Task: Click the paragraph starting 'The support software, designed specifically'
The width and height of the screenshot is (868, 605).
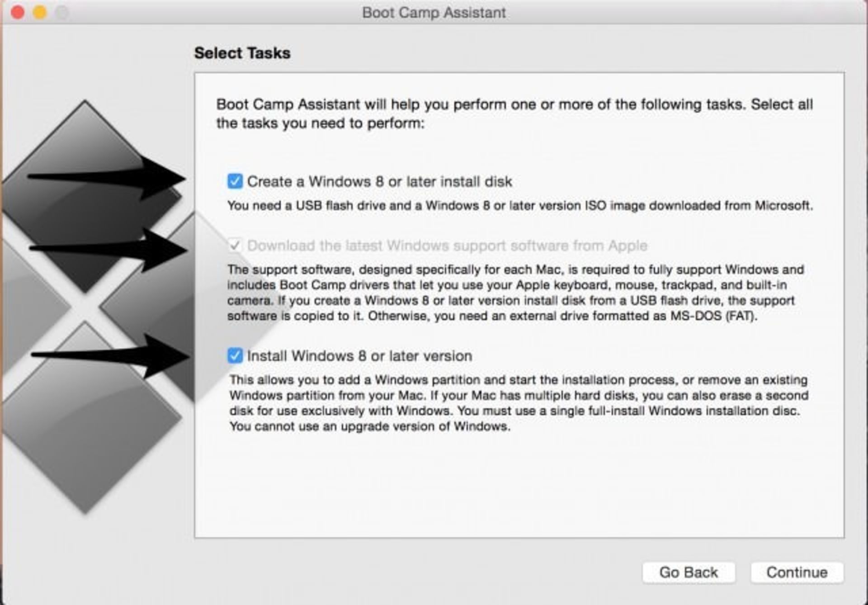Action: click(515, 293)
